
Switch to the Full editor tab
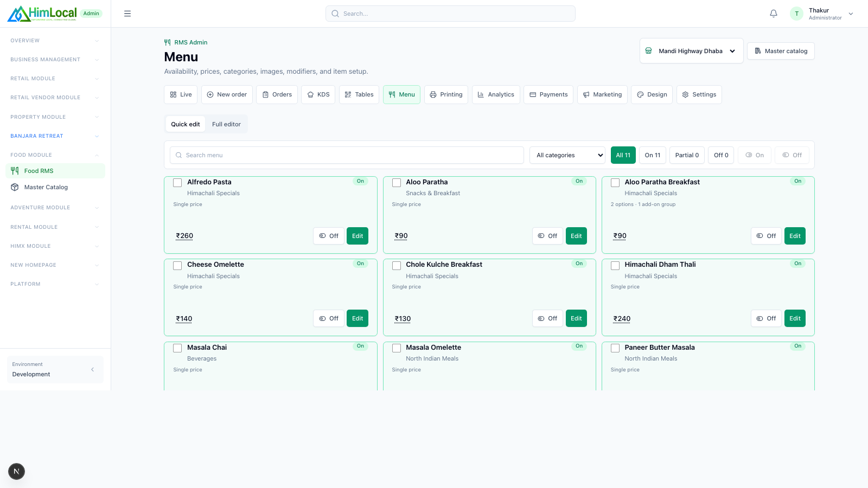tap(226, 124)
